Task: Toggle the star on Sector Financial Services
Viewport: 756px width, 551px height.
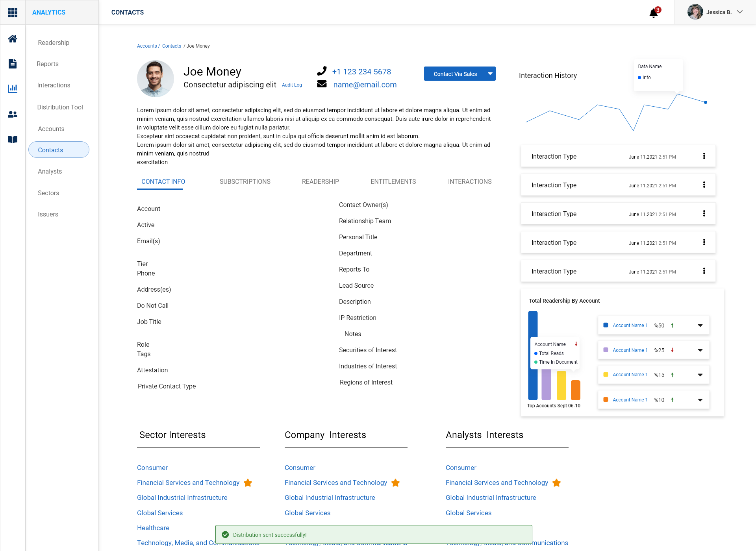Action: pyautogui.click(x=248, y=483)
